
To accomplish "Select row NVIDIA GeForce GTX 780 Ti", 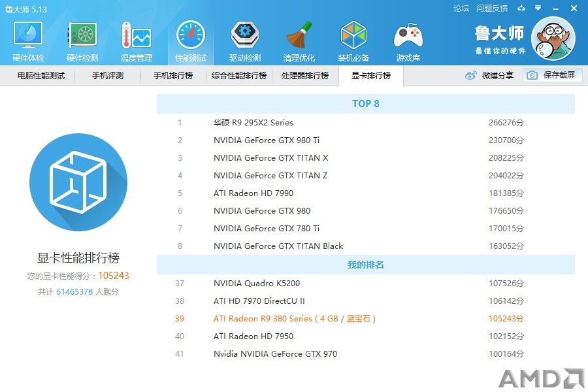I will [366, 229].
